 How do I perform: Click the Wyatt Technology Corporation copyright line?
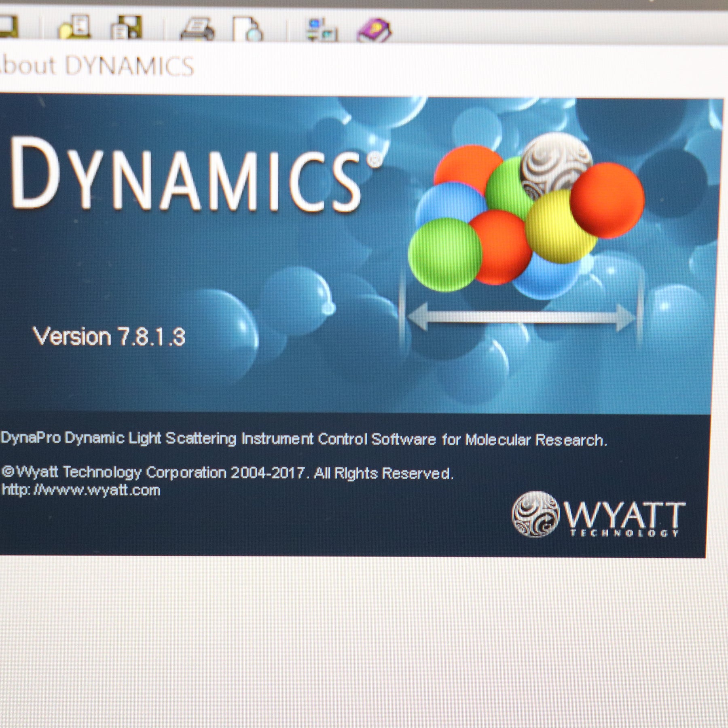tap(227, 472)
